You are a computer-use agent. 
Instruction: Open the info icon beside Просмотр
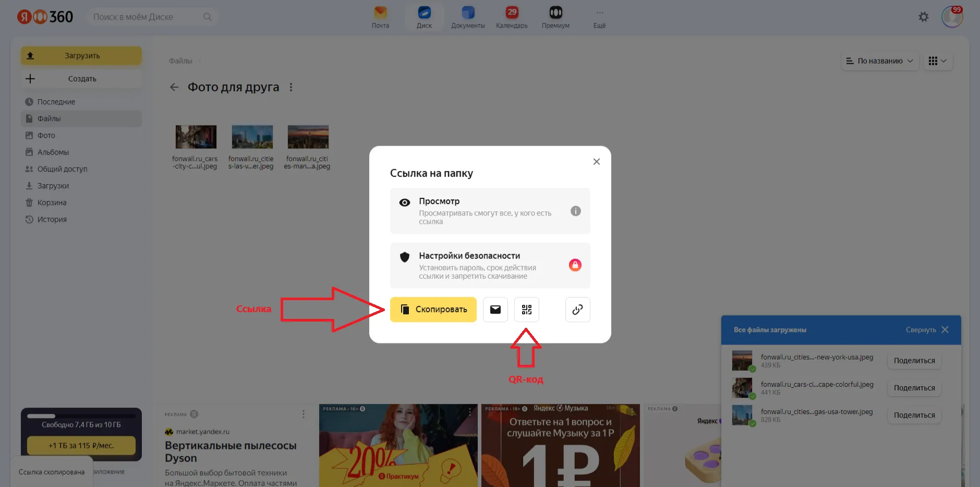click(575, 211)
